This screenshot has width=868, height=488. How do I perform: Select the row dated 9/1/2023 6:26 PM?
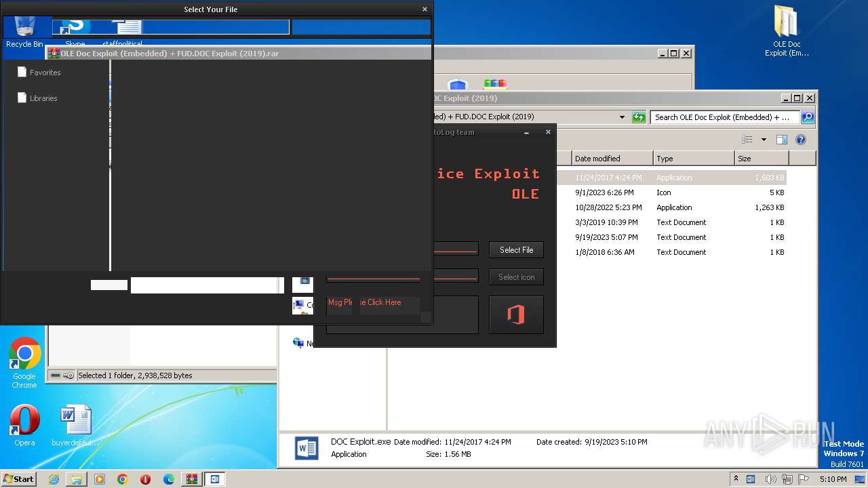(x=671, y=192)
